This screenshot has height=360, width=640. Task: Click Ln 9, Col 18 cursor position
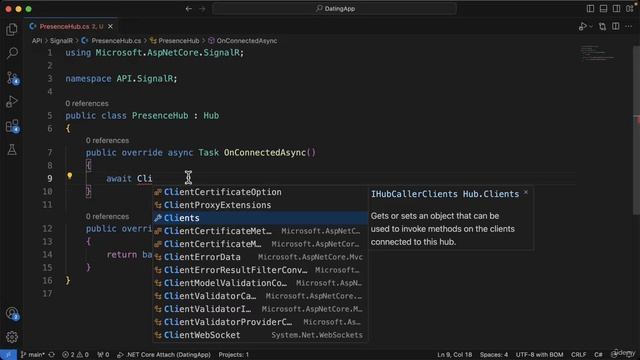tap(455, 355)
